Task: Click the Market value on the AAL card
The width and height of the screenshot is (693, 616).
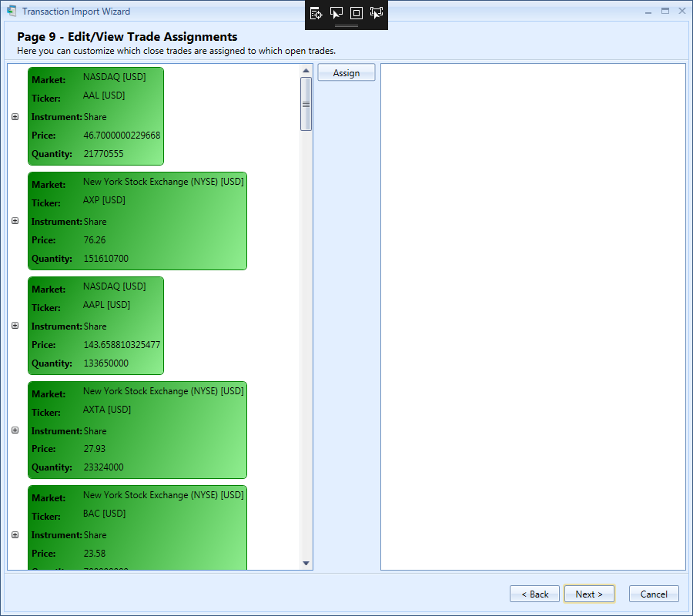Action: pos(115,77)
